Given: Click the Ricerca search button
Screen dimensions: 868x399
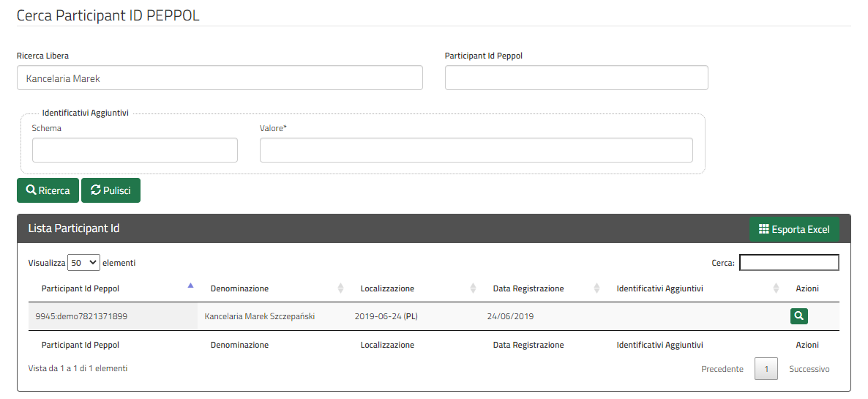Looking at the screenshot, I should pos(48,190).
